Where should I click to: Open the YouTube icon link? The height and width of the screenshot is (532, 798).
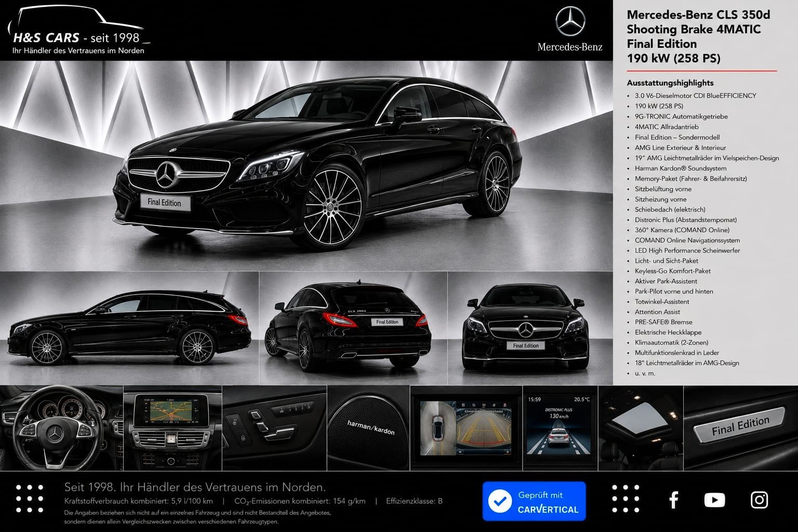[x=714, y=500]
